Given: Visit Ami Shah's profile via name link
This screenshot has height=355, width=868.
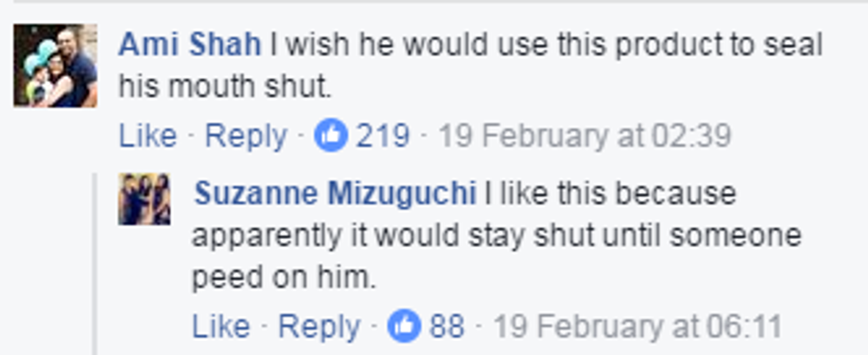Looking at the screenshot, I should pos(190,45).
